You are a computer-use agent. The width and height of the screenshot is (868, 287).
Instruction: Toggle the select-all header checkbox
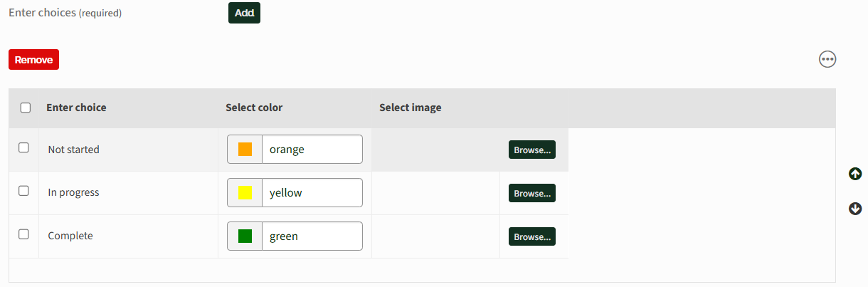click(x=26, y=108)
